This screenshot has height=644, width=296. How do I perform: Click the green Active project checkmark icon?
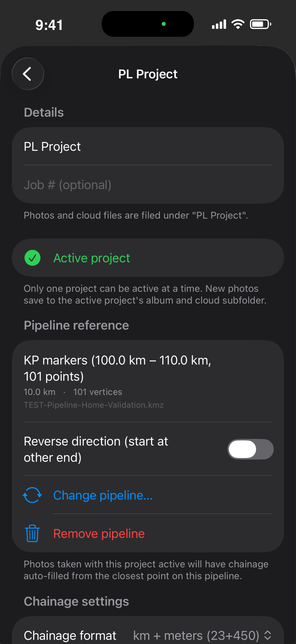tap(33, 258)
